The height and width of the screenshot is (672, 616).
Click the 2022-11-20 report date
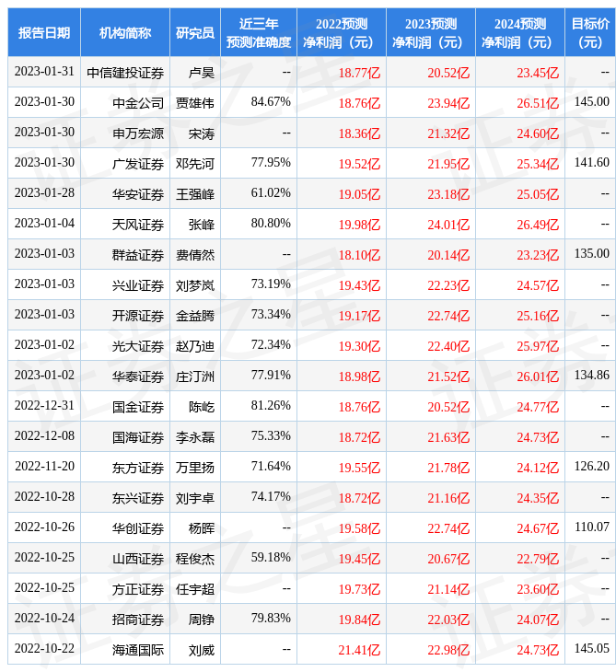tap(44, 467)
